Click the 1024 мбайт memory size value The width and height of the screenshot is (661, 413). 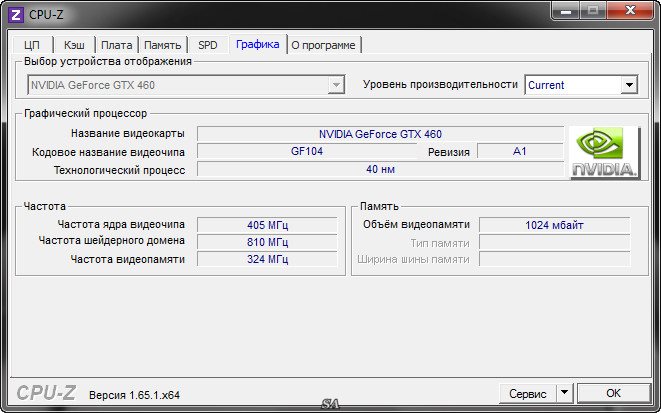click(x=554, y=225)
